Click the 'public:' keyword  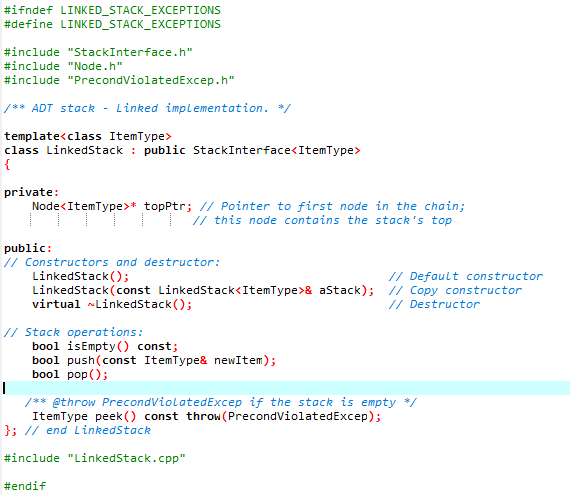coord(28,248)
